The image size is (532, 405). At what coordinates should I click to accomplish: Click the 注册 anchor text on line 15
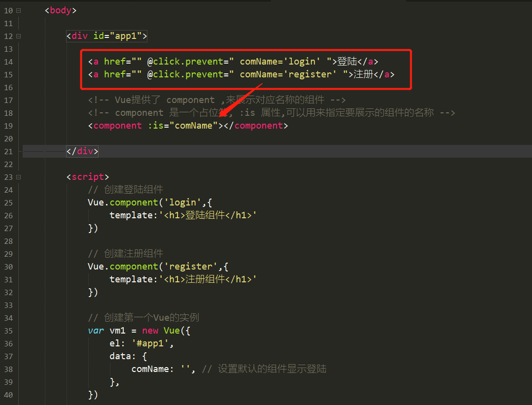point(363,74)
